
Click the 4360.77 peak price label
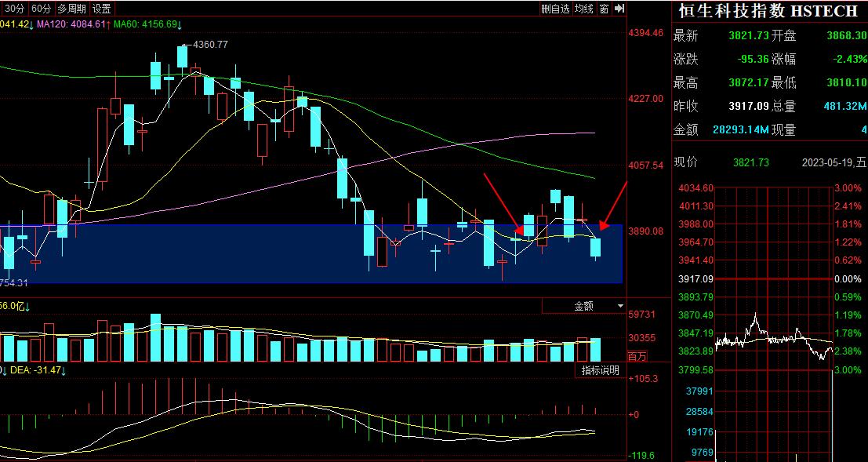(210, 44)
